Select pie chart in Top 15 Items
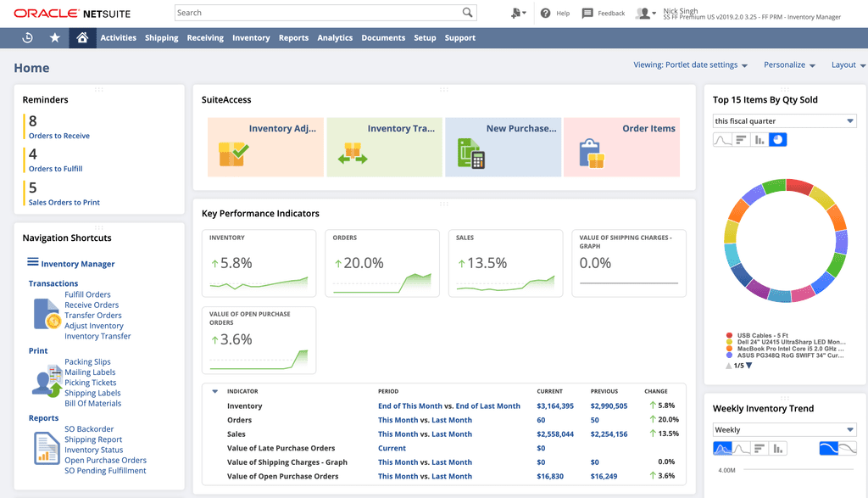 click(778, 140)
